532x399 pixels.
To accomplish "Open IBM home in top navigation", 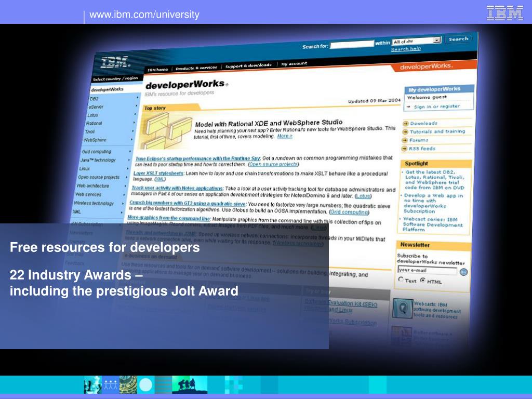I will click(157, 70).
